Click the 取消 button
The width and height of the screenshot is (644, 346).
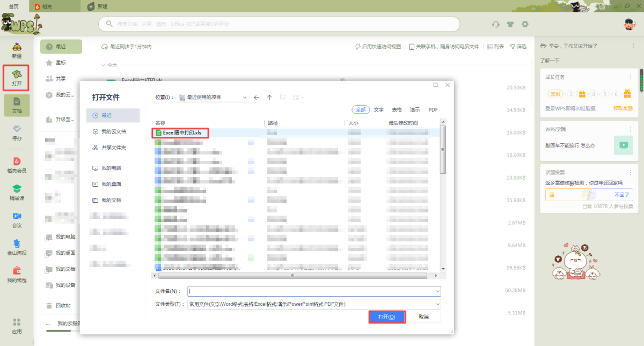click(423, 317)
